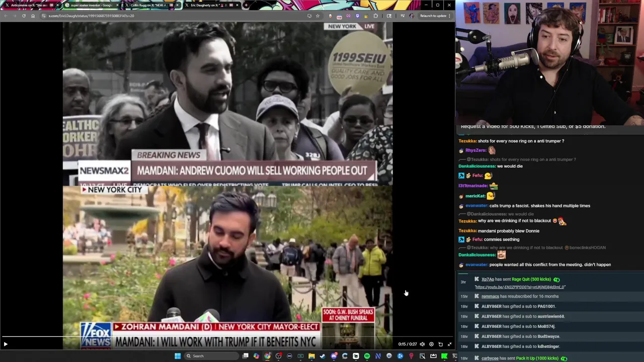The image size is (644, 362).
Task: Play the paused X video
Action: click(6, 344)
